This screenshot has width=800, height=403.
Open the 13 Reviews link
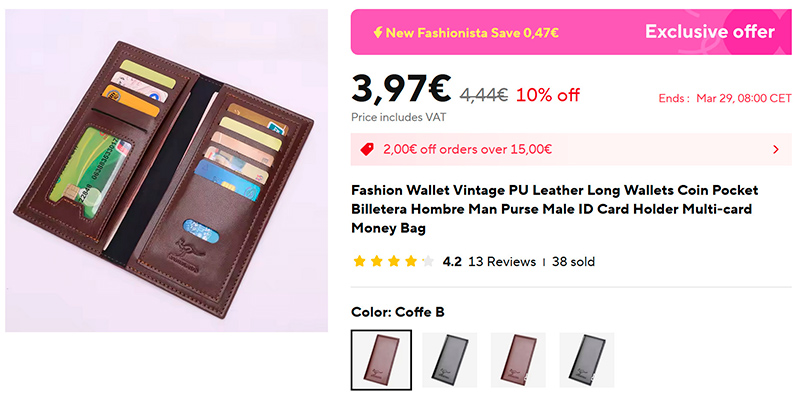point(502,262)
